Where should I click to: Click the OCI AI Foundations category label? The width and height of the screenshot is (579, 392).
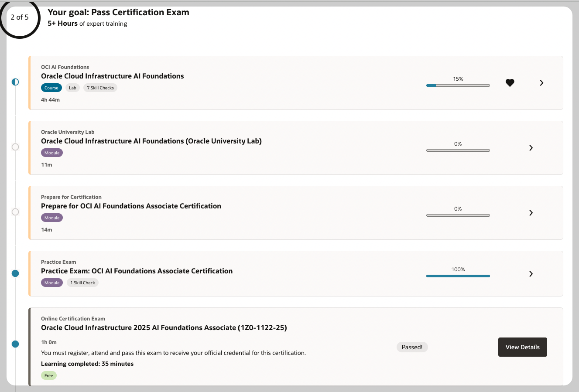point(65,67)
